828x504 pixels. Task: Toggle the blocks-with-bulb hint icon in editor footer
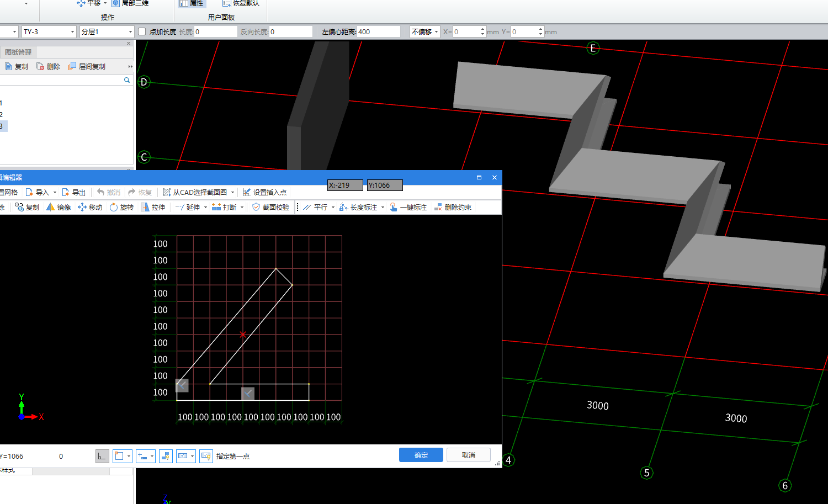(166, 456)
